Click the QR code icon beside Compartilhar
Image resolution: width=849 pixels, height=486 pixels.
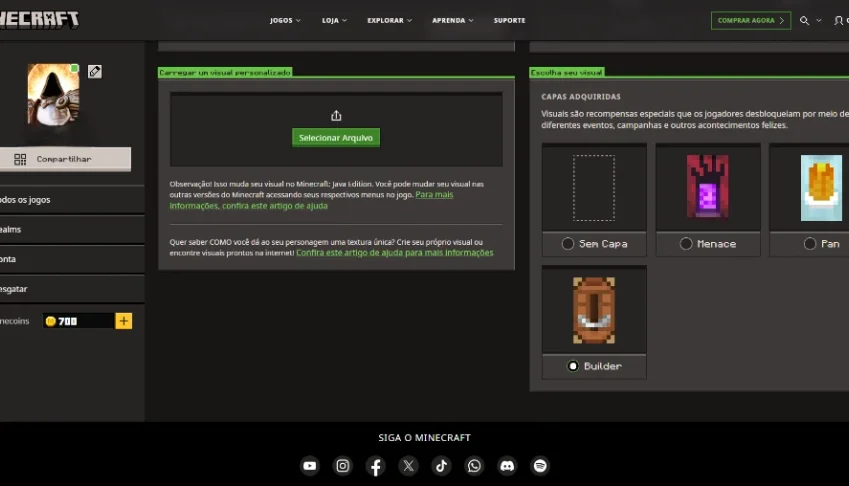pyautogui.click(x=20, y=159)
